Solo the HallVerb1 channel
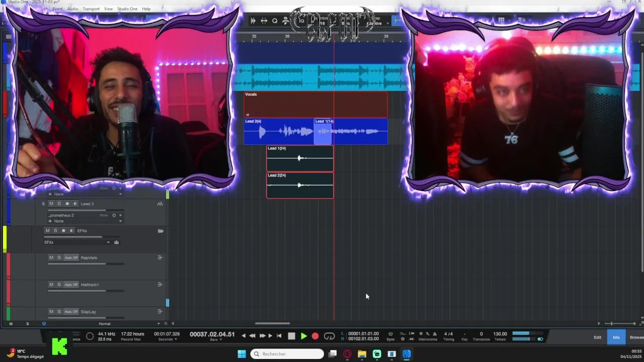This screenshot has width=644, height=362. click(x=59, y=285)
